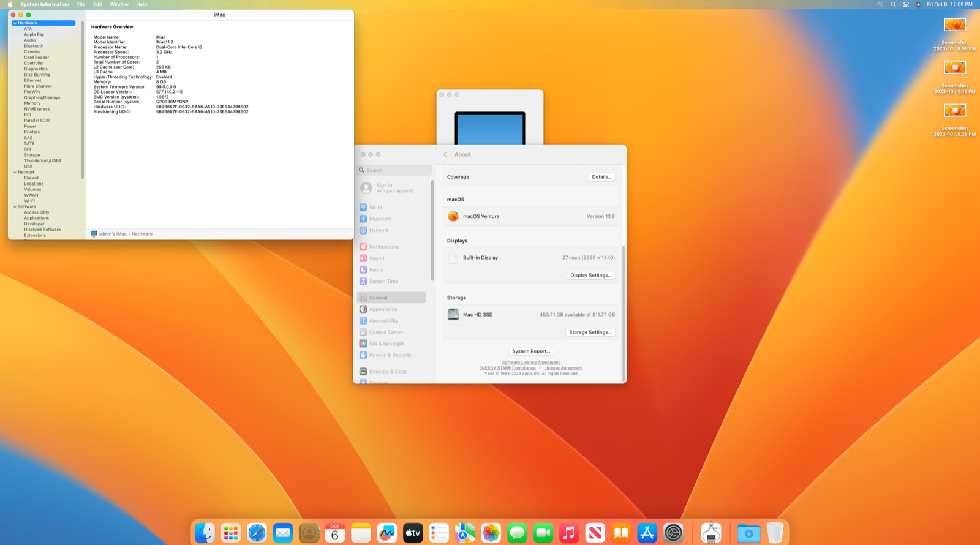The width and height of the screenshot is (980, 545).
Task: Select the 9.25 PM desktop screenshot file
Action: (955, 120)
